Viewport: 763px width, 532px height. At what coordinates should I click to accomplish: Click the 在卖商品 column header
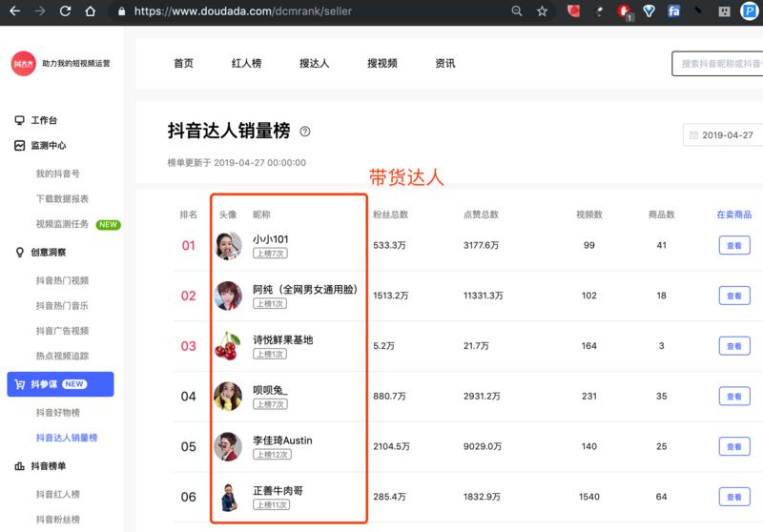(733, 215)
